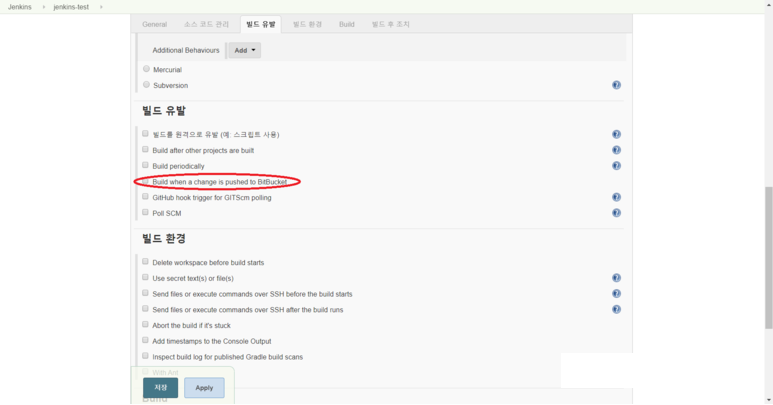Open help for Use secret text(s) or file(s)
Viewport: 773px width, 405px height.
pyautogui.click(x=616, y=278)
